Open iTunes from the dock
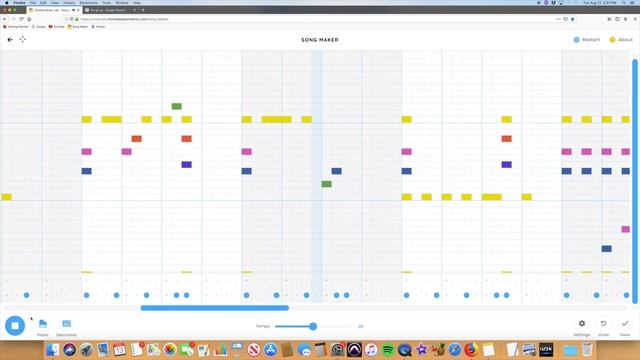This screenshot has height=360, width=640. [x=371, y=350]
